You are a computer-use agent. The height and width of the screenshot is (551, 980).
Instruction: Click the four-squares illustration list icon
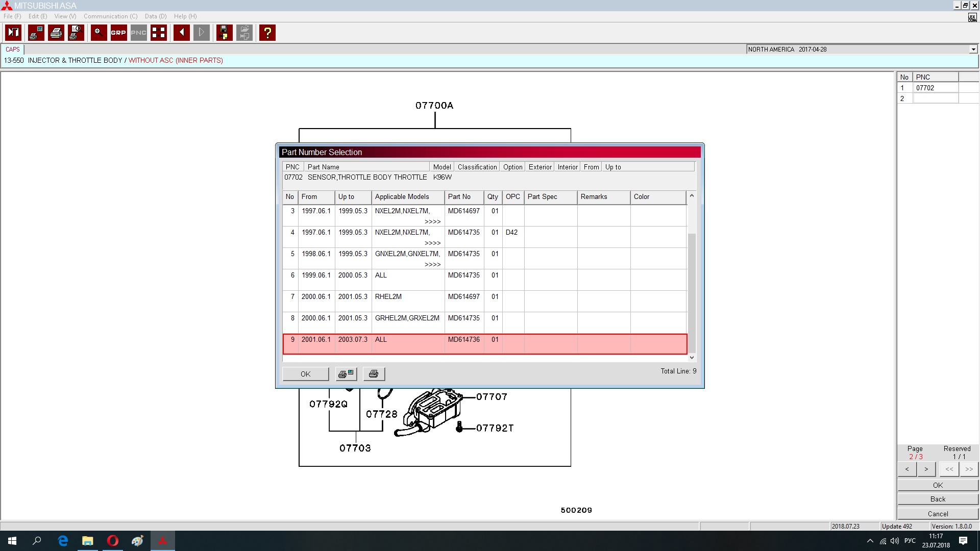tap(158, 33)
